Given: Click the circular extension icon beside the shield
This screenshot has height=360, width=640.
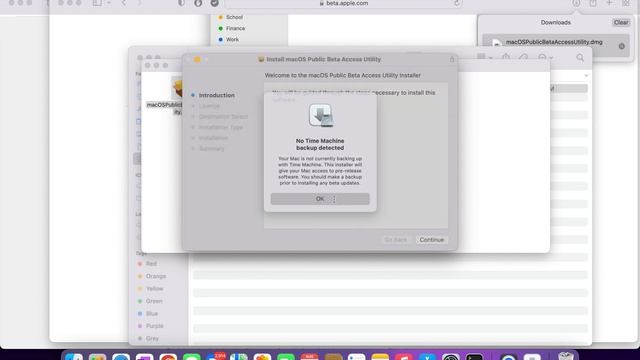Looking at the screenshot, I should click(198, 3).
